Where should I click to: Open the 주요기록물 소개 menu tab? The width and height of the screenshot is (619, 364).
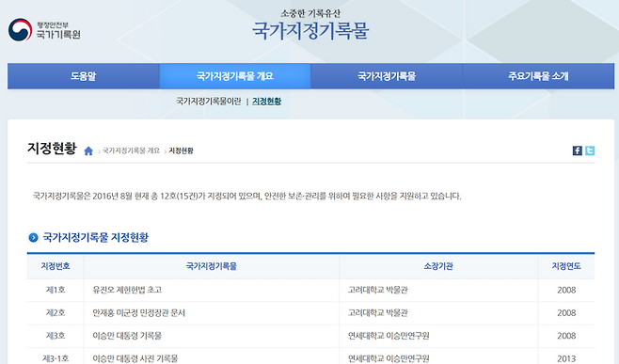click(x=538, y=76)
